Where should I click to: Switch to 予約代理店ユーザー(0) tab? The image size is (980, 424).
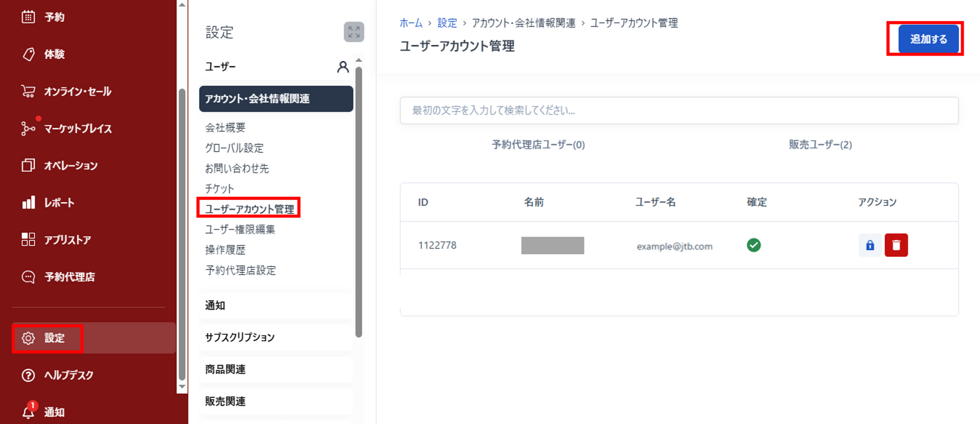coord(538,145)
